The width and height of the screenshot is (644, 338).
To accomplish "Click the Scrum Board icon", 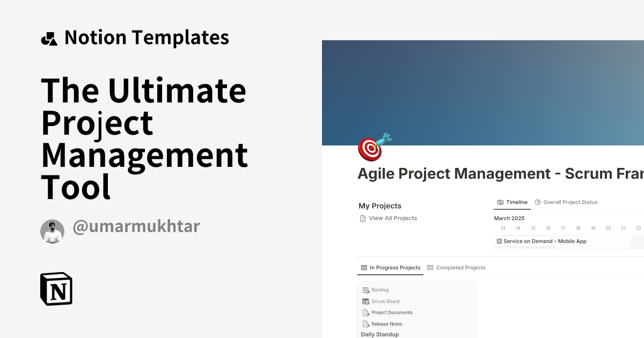I will point(364,301).
